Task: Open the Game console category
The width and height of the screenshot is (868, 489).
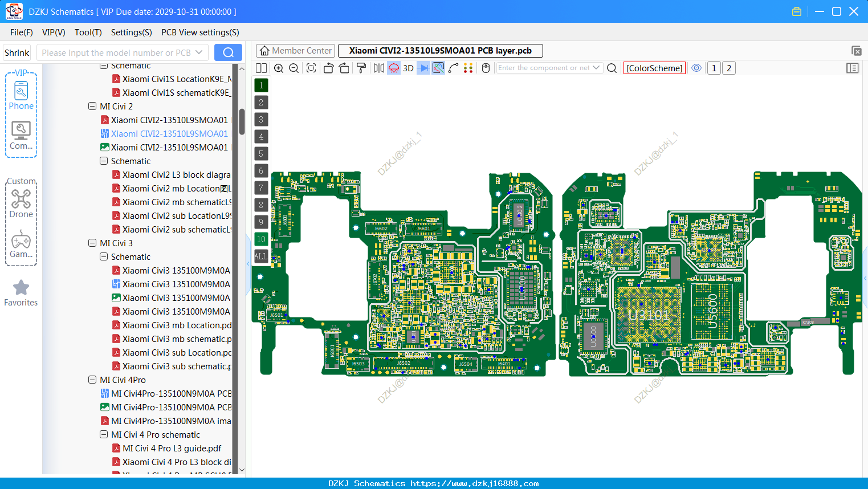Action: 21,244
